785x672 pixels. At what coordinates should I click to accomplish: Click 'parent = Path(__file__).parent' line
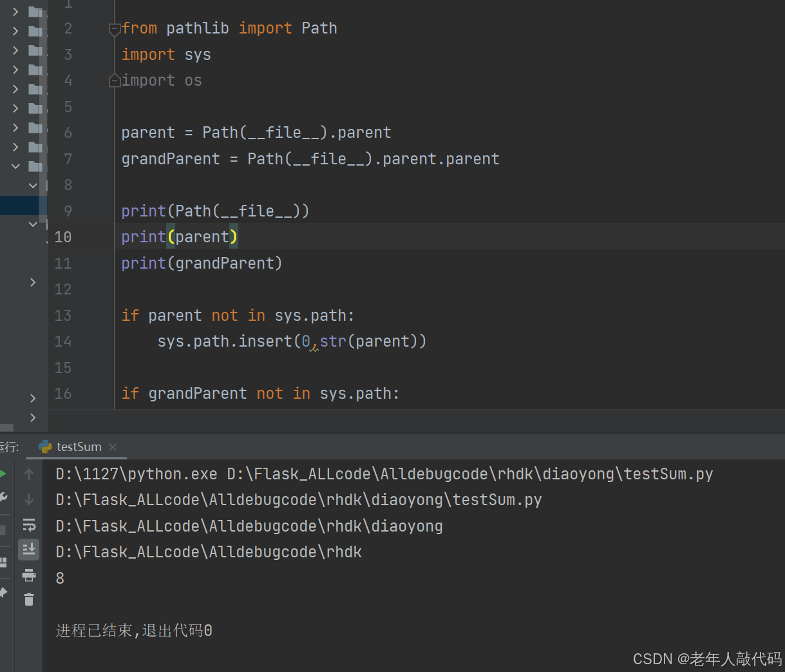(256, 133)
